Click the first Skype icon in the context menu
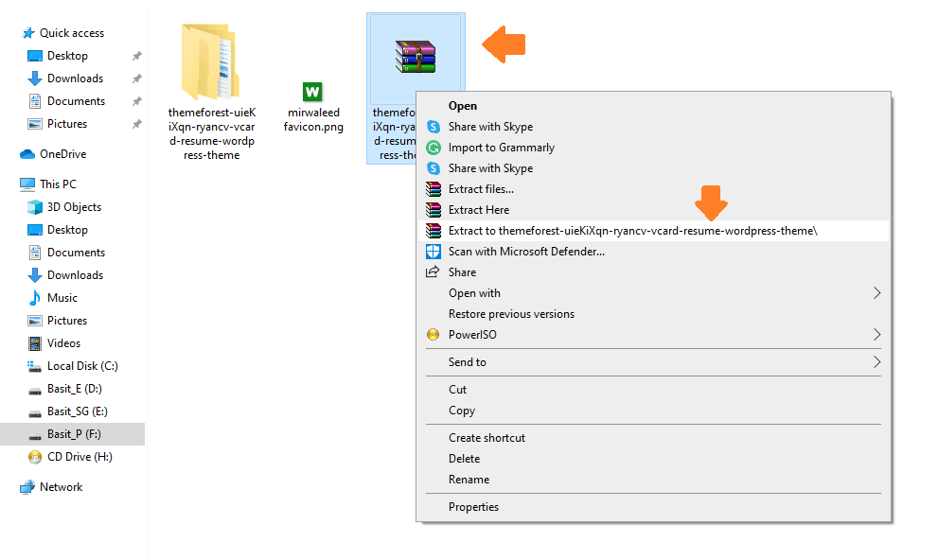This screenshot has height=560, width=938. (x=434, y=127)
